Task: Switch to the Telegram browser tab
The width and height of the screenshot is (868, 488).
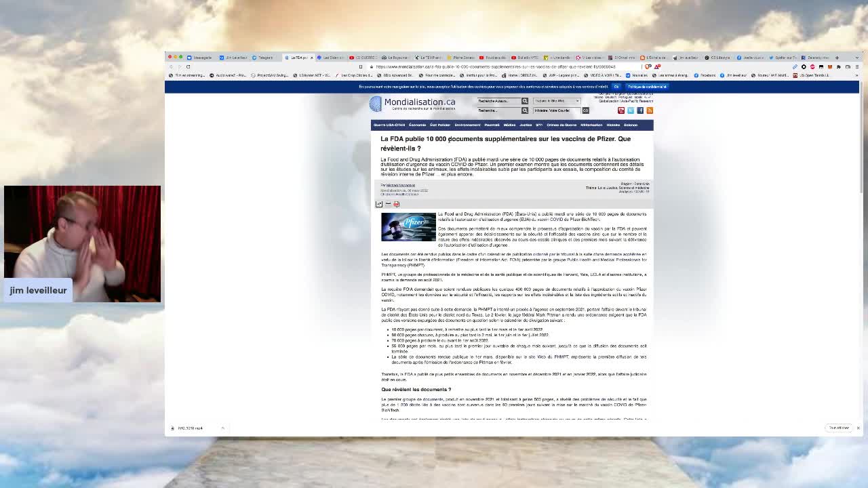Action: coord(264,58)
